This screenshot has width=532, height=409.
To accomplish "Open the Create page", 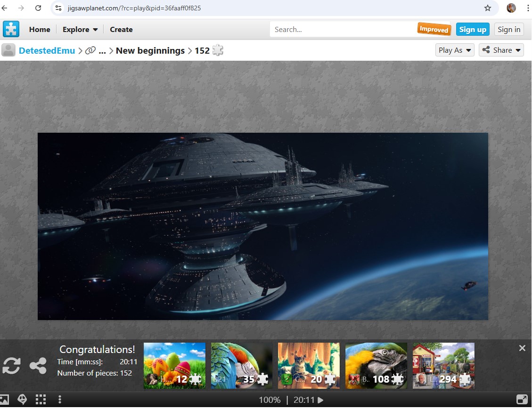I will point(121,30).
